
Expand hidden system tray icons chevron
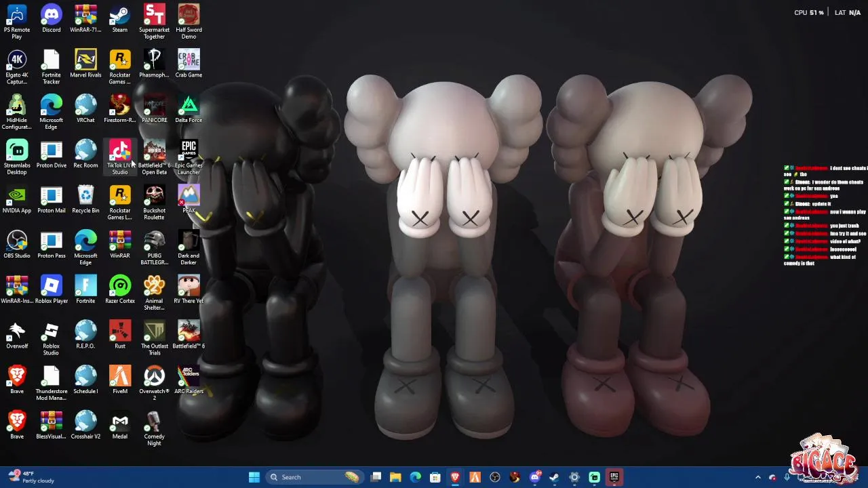758,477
